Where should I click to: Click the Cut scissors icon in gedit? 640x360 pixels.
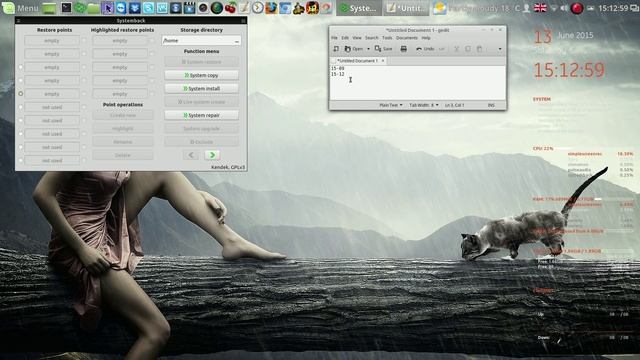click(x=456, y=49)
